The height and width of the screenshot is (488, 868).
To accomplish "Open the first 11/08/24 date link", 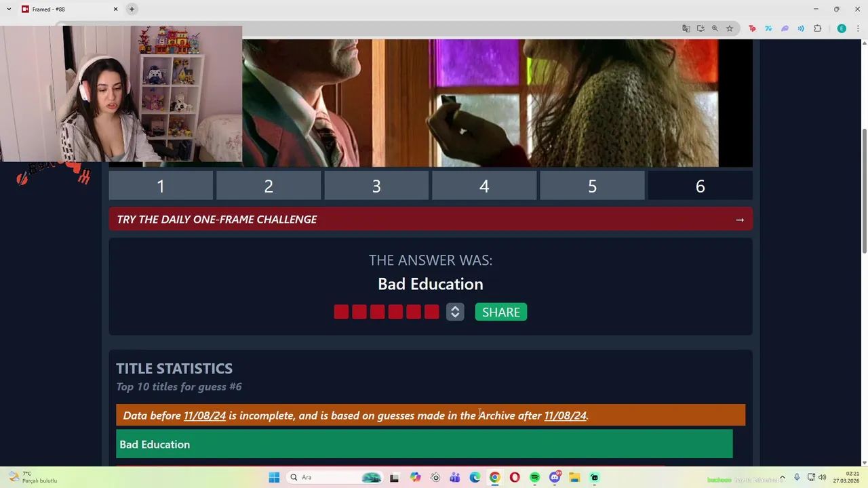I will (205, 415).
